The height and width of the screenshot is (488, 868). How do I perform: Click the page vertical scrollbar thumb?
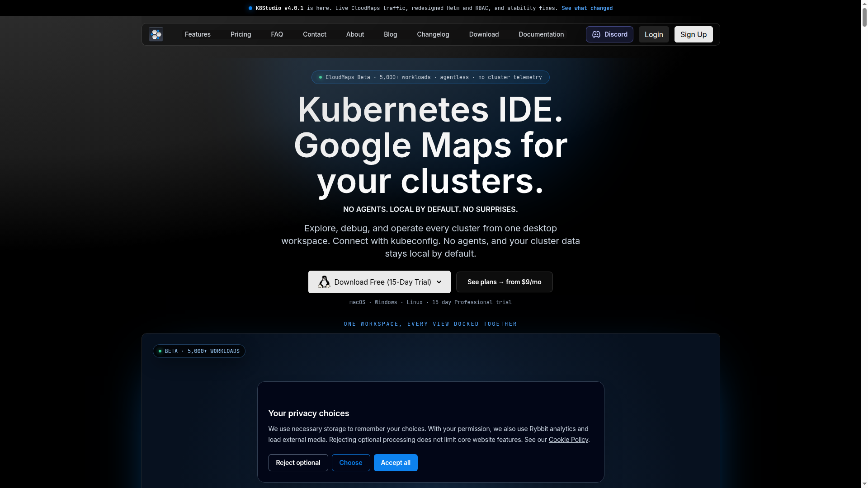click(x=864, y=17)
